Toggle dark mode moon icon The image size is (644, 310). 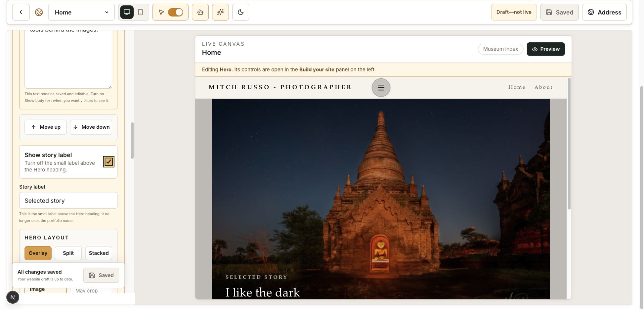pyautogui.click(x=241, y=12)
